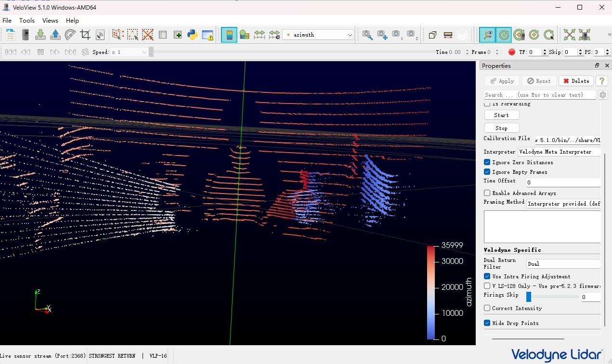
Task: Toggle the loop playback icon
Action: [85, 52]
